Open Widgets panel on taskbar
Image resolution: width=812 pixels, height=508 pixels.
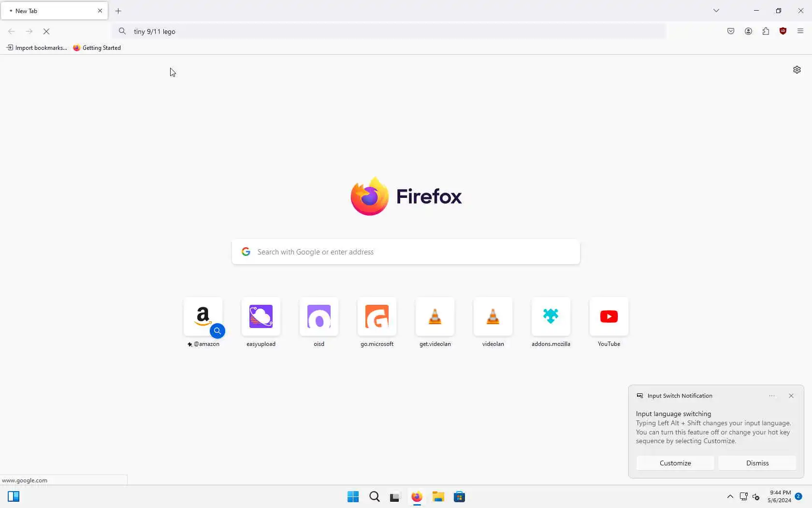point(14,497)
